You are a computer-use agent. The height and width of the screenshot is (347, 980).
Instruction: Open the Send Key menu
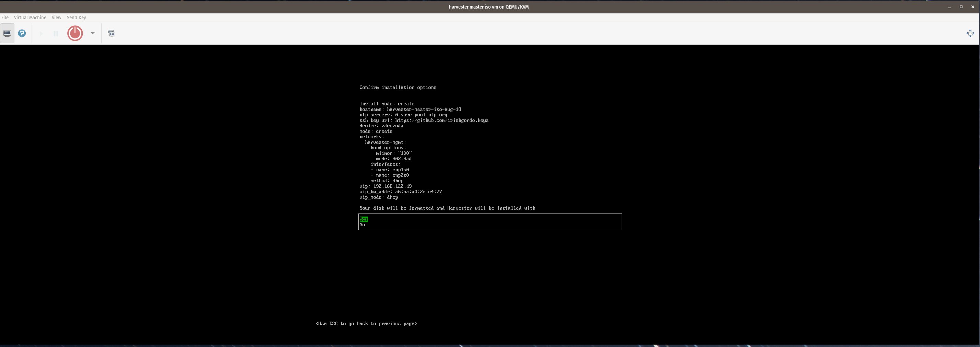(x=76, y=18)
